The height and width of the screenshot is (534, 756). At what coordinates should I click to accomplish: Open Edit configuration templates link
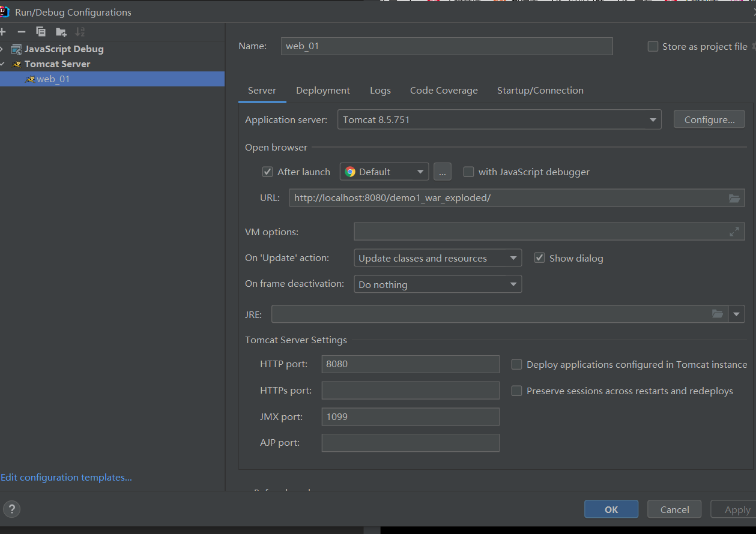(67, 478)
